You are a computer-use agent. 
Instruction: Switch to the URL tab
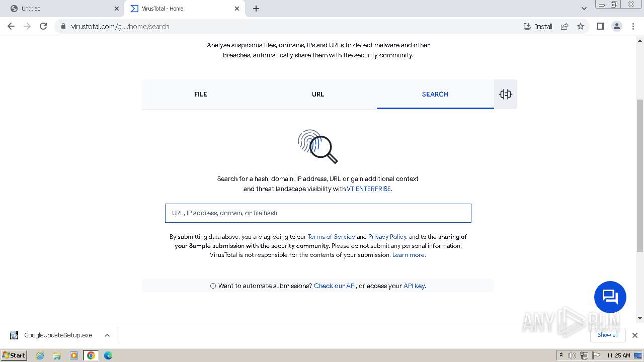tap(318, 94)
